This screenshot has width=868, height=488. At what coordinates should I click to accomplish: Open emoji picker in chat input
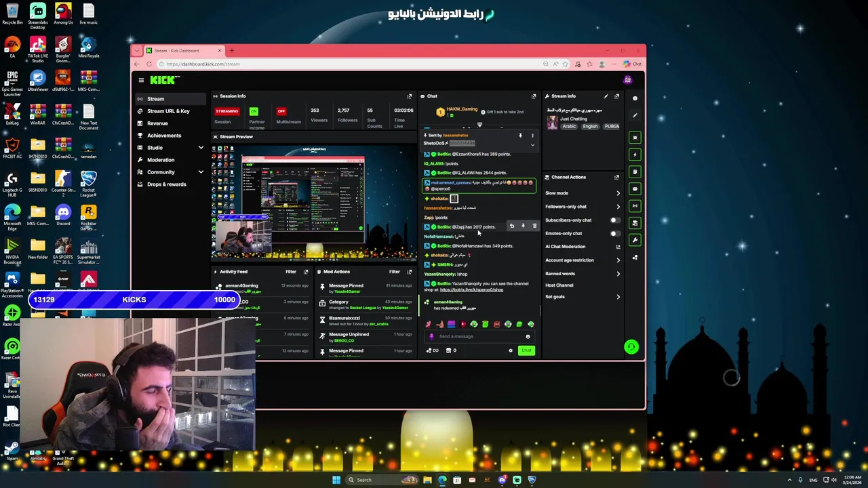528,337
